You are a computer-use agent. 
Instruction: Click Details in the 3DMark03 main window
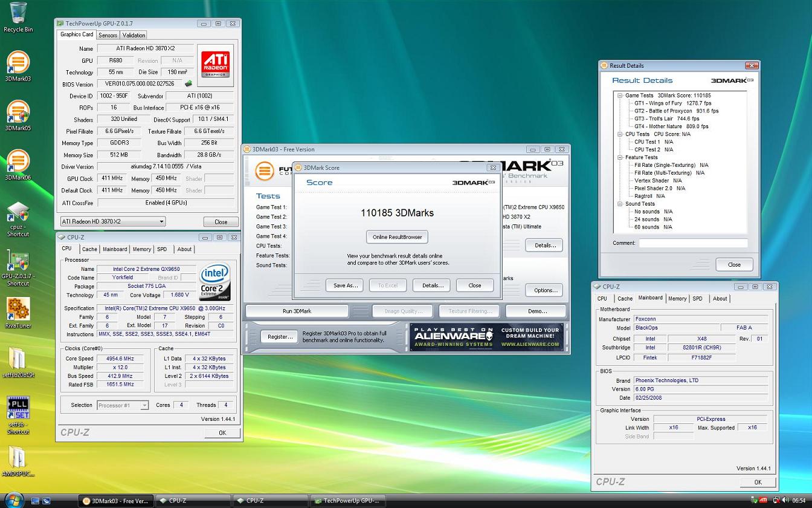pyautogui.click(x=544, y=245)
